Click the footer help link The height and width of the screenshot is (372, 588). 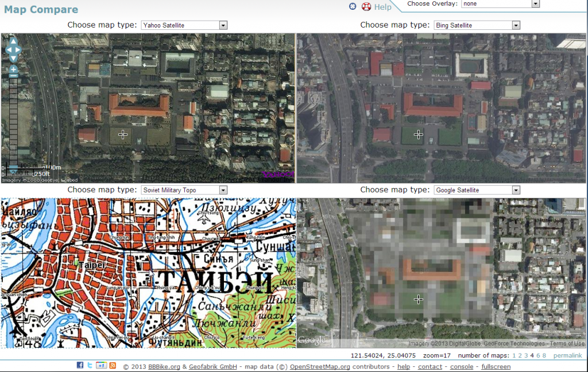click(404, 366)
